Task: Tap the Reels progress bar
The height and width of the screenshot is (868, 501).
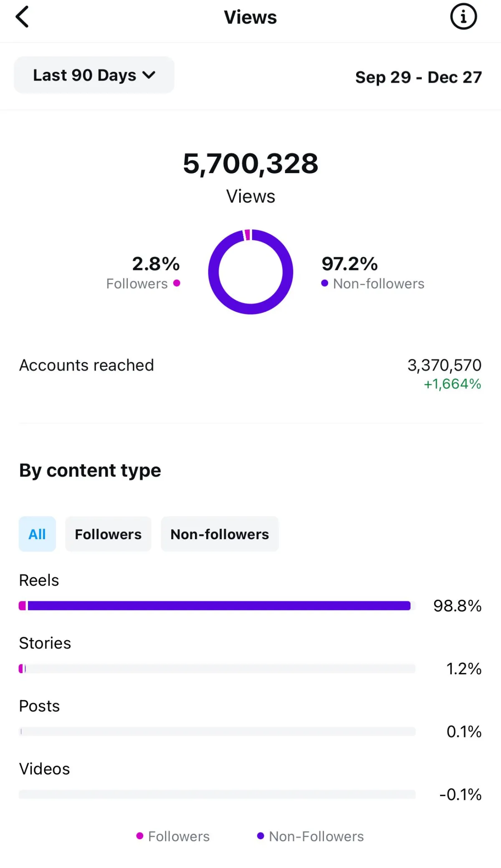Action: 217,606
